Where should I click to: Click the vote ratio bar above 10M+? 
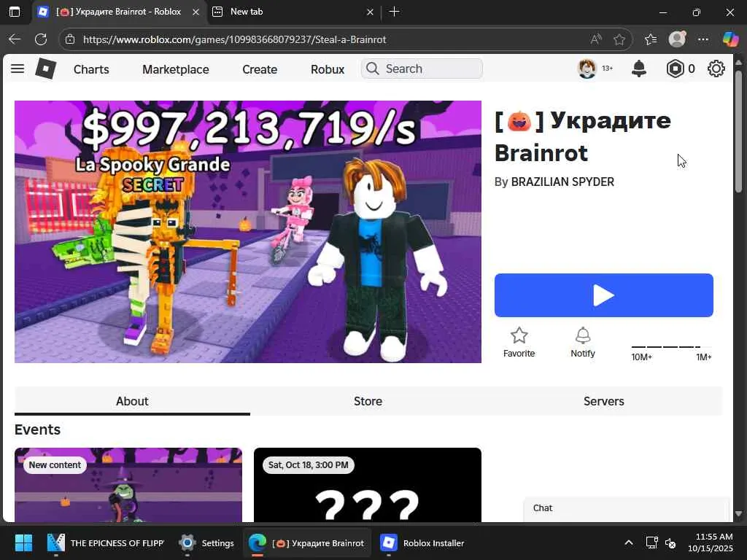click(x=671, y=346)
